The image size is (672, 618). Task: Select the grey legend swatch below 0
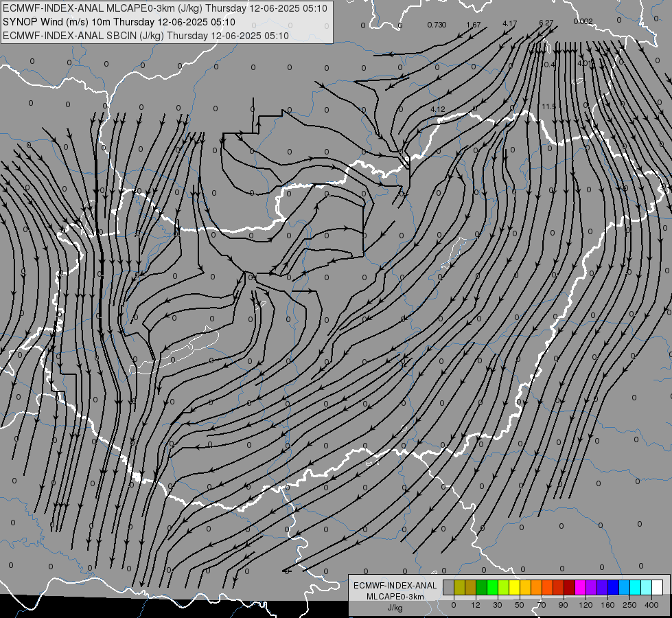449,587
